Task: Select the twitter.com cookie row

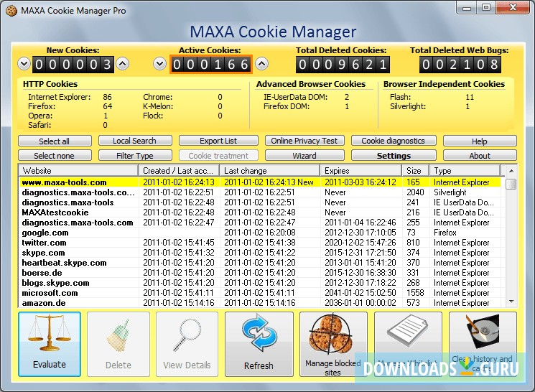Action: [x=260, y=243]
